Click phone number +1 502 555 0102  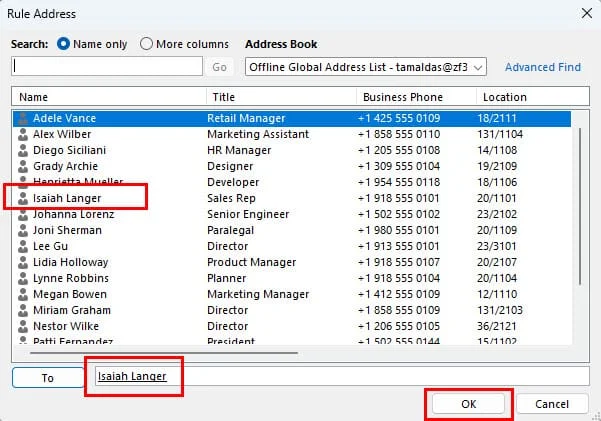[399, 214]
